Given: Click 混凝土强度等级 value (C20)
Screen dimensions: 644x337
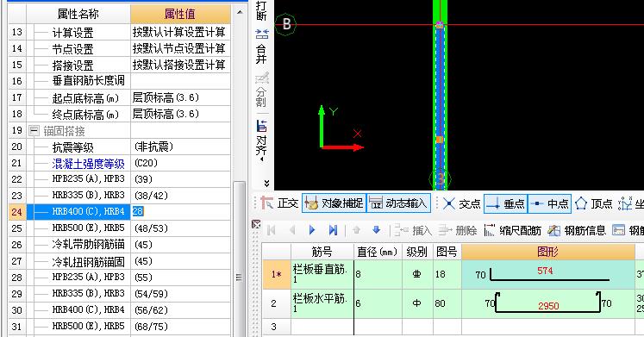Looking at the screenshot, I should pos(180,163).
